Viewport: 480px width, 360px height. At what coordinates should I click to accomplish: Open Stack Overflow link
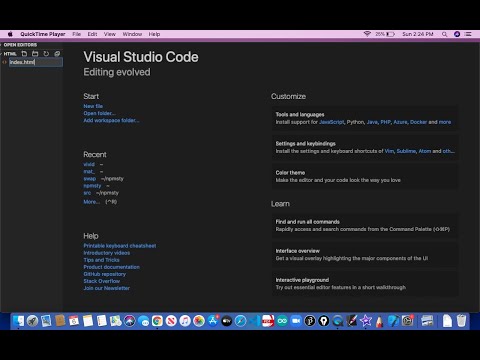point(102,281)
